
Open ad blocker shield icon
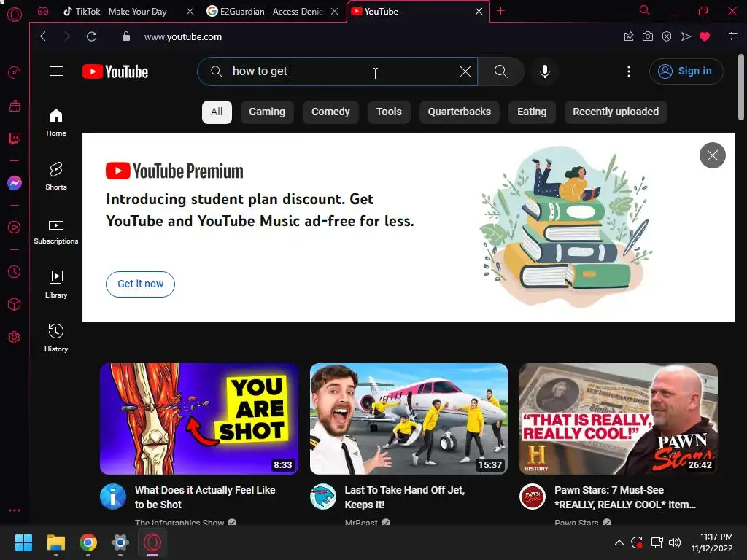click(667, 36)
